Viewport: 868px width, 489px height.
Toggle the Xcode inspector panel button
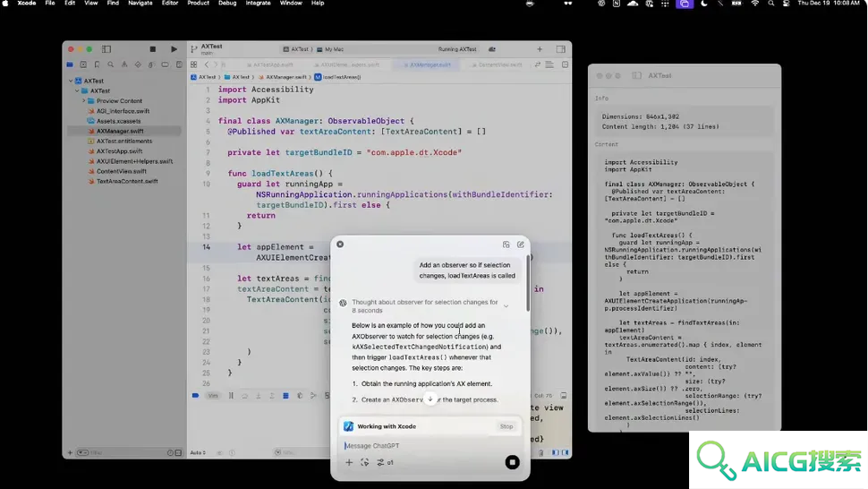[x=561, y=49]
